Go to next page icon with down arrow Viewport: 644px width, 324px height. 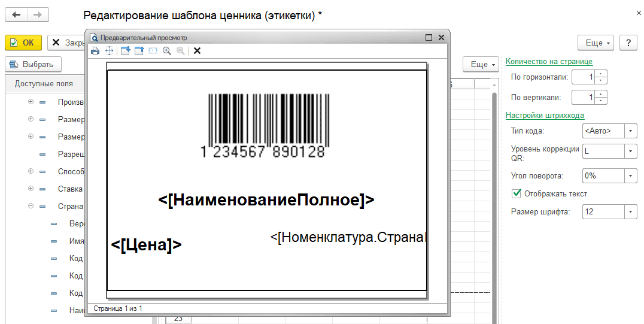click(x=125, y=51)
